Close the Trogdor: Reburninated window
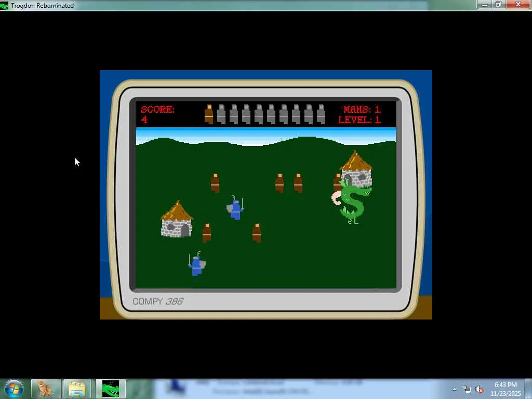 pyautogui.click(x=518, y=4)
